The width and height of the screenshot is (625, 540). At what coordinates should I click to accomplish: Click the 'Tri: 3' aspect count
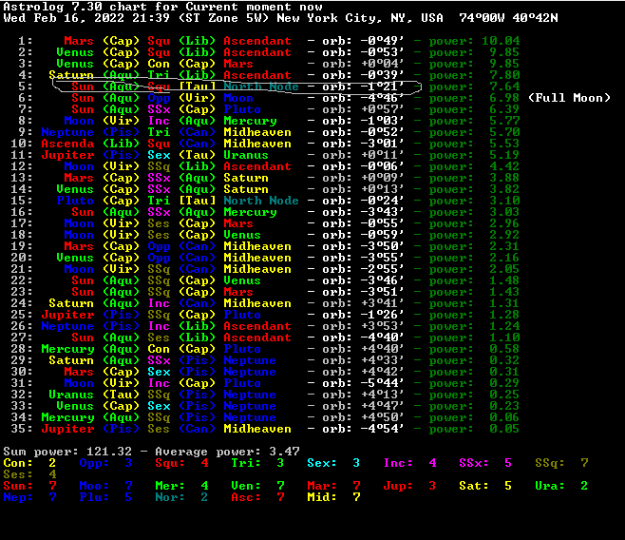(257, 463)
